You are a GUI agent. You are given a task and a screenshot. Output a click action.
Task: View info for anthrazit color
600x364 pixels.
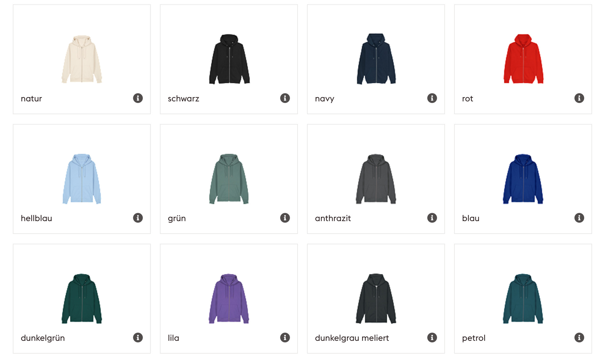tap(432, 218)
